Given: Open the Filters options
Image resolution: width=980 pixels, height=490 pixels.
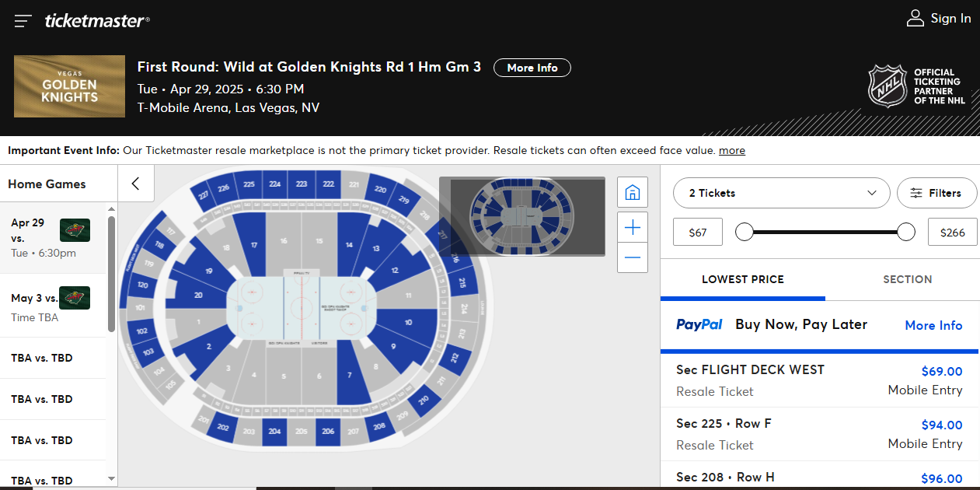Looking at the screenshot, I should tap(936, 193).
